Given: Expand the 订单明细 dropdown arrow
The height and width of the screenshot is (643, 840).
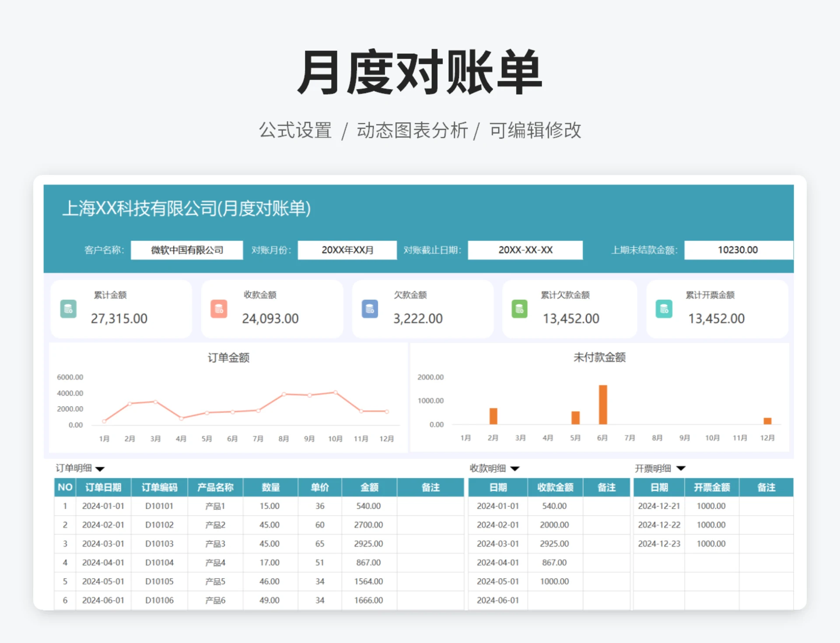Looking at the screenshot, I should point(100,469).
